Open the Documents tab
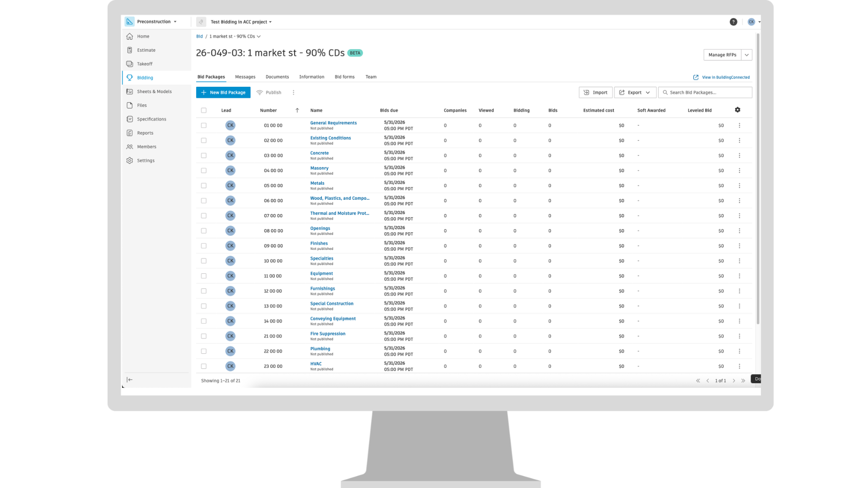 [x=277, y=77]
